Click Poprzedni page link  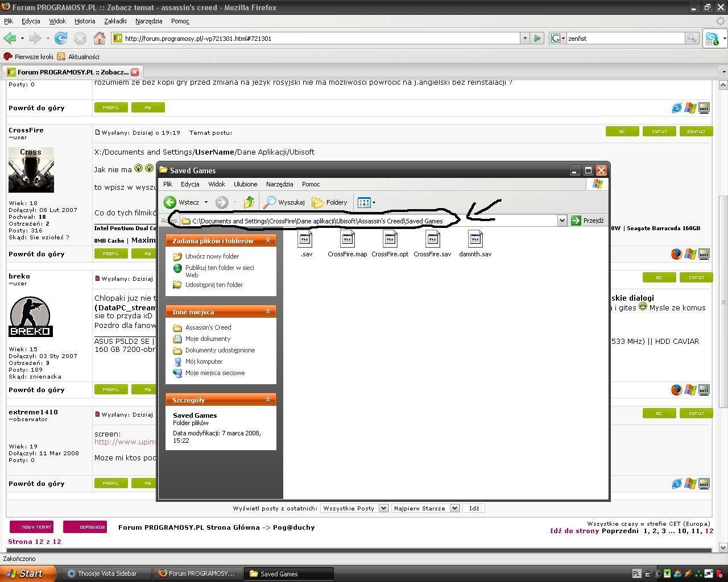620,531
